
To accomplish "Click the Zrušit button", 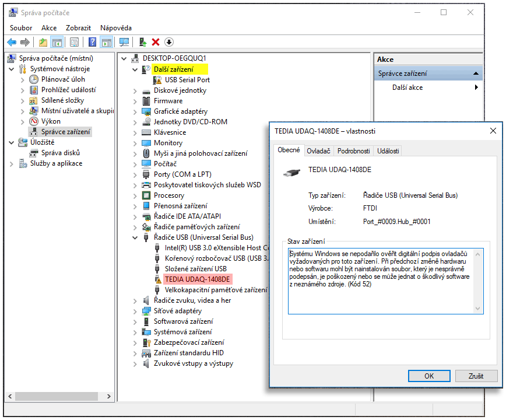I will [x=476, y=376].
